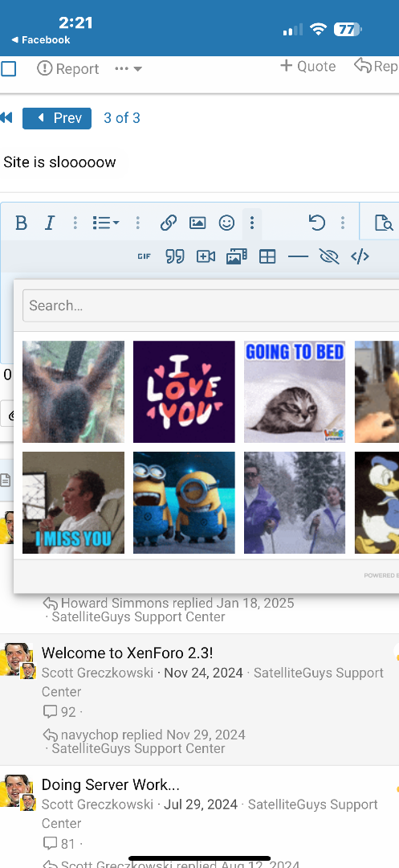Undo the last editor action

click(316, 223)
